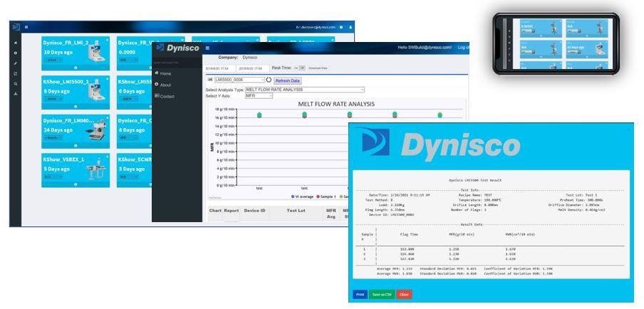The image size is (644, 309).
Task: Click the info dot on the KShow_VSREX_1 card
Action: pos(76,184)
